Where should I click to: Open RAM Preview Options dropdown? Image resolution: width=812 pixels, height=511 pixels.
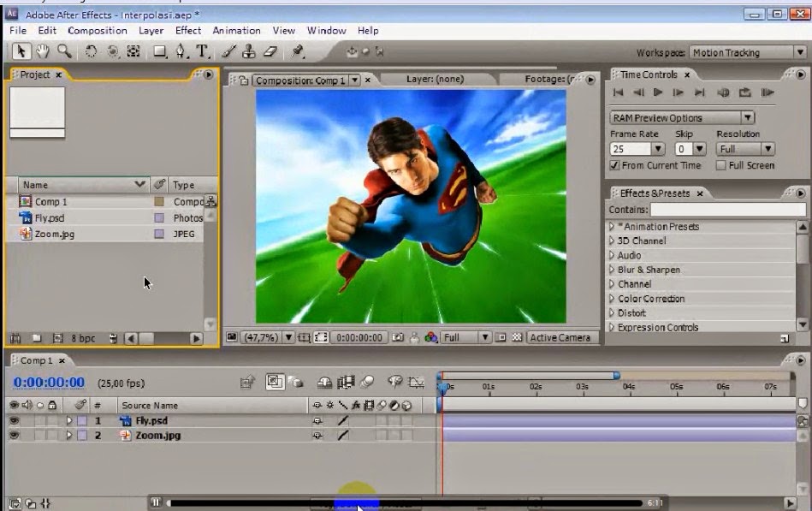[x=682, y=117]
